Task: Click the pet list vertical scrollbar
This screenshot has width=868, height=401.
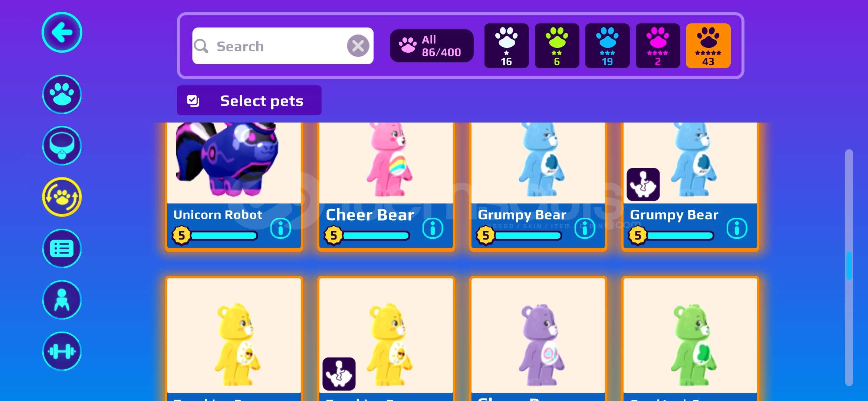Action: click(849, 267)
